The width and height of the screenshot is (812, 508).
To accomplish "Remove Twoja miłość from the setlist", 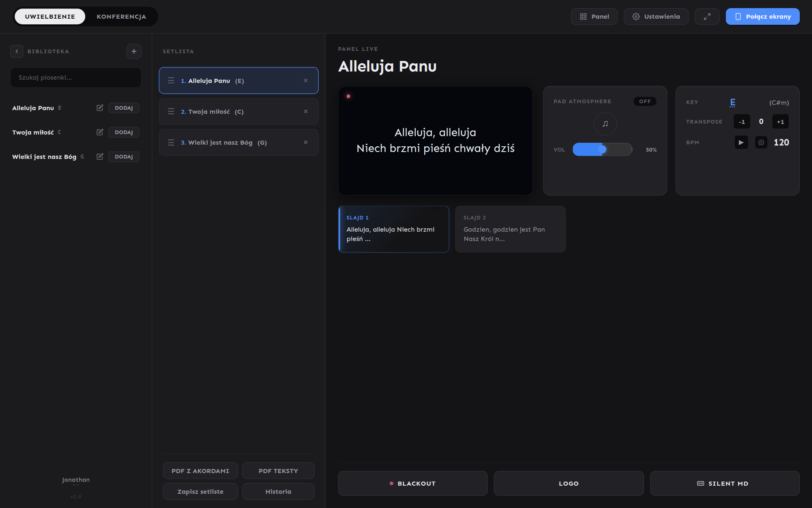I will pyautogui.click(x=306, y=111).
